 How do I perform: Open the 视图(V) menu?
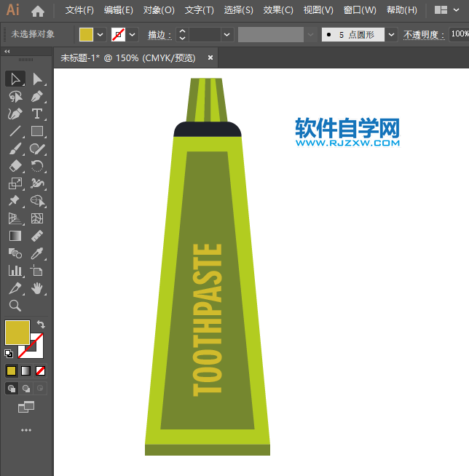pos(318,10)
